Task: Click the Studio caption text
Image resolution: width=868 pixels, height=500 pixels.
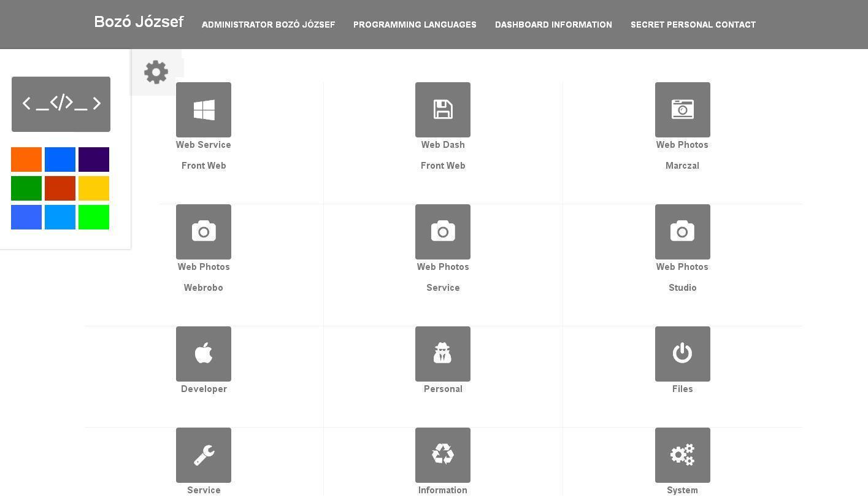Action: pyautogui.click(x=682, y=288)
